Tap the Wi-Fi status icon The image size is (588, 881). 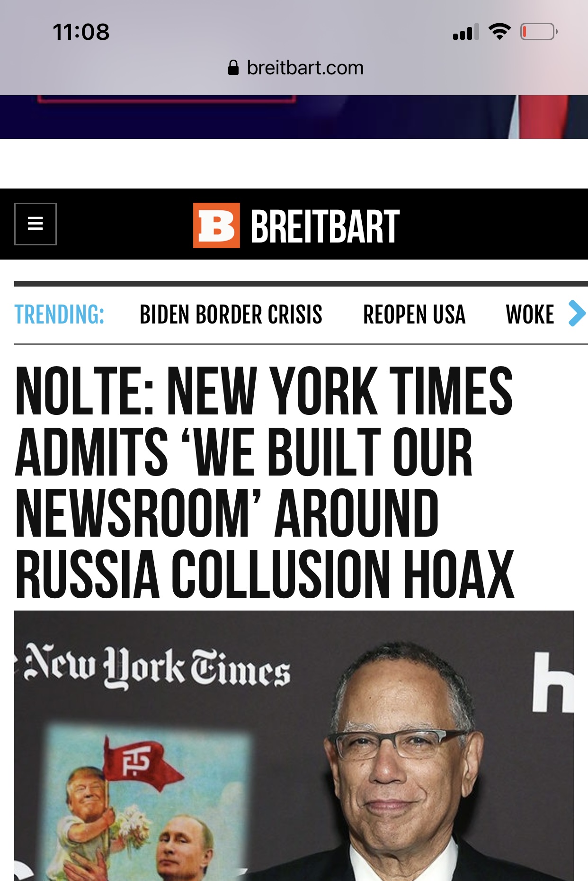pos(499,32)
